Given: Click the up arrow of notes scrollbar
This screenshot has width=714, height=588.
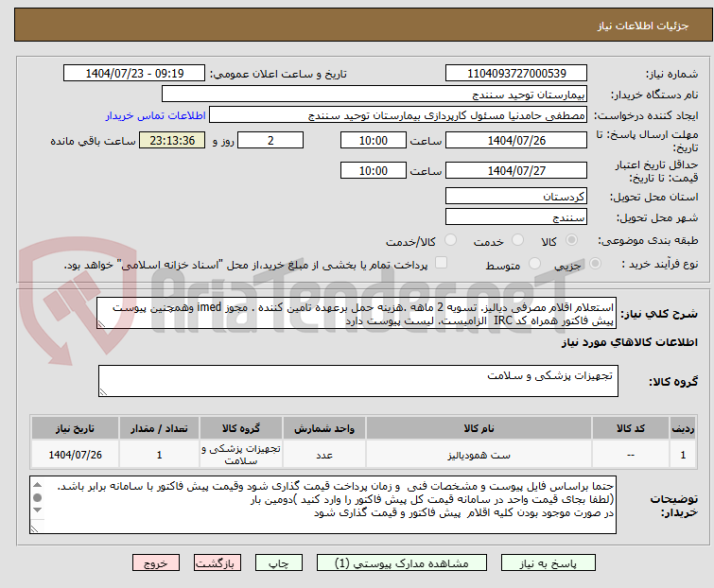Looking at the screenshot, I should (37, 485).
